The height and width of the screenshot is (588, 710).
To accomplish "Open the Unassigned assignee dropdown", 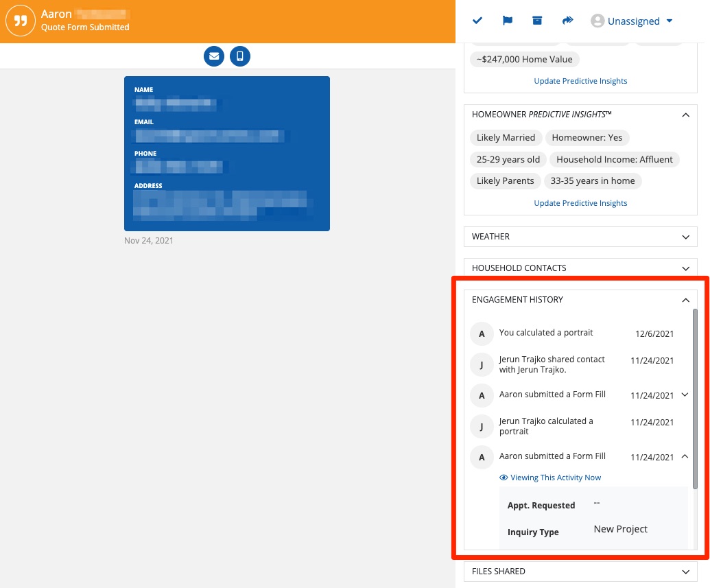I will (x=633, y=21).
